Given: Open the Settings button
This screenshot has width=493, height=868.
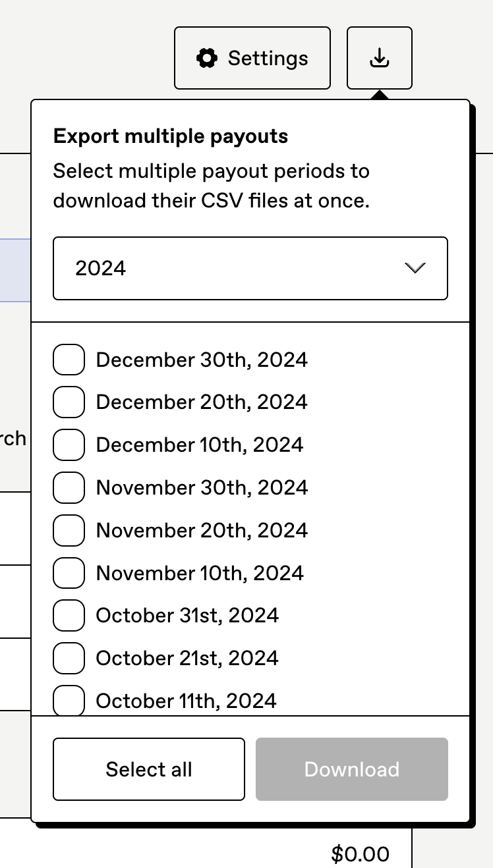Looking at the screenshot, I should coord(252,58).
